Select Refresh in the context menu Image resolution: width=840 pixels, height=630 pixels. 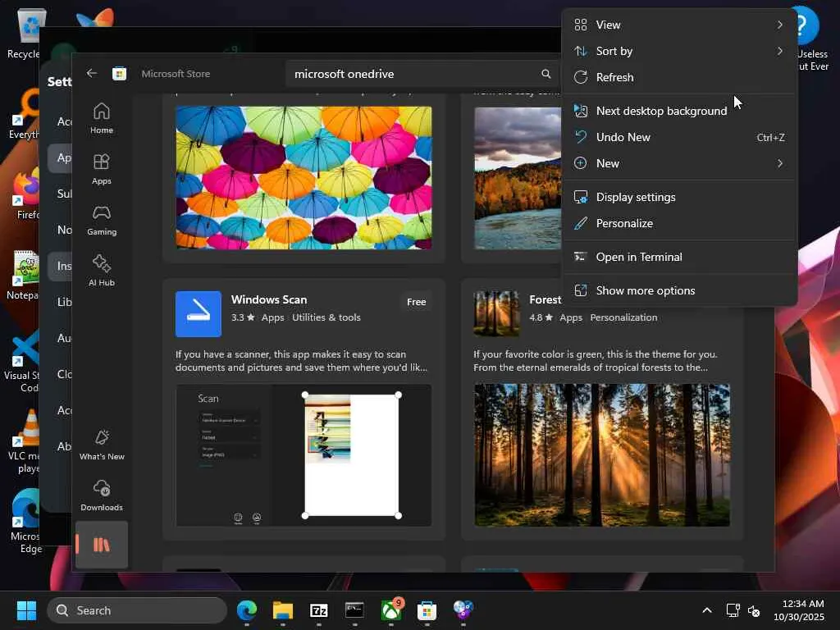click(614, 77)
